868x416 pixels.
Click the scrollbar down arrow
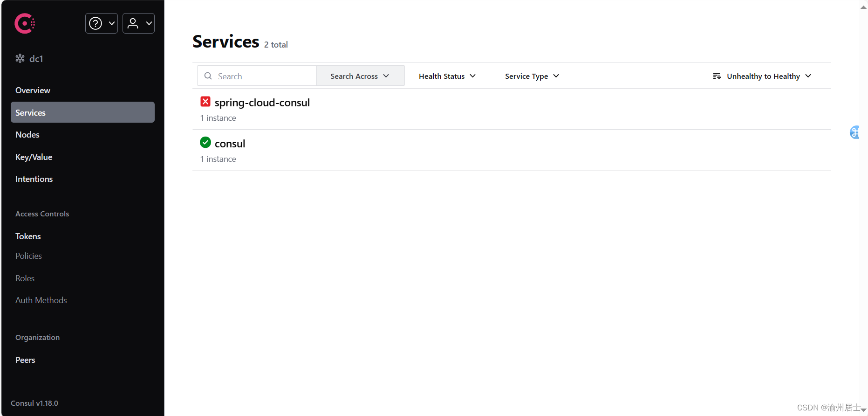863,410
